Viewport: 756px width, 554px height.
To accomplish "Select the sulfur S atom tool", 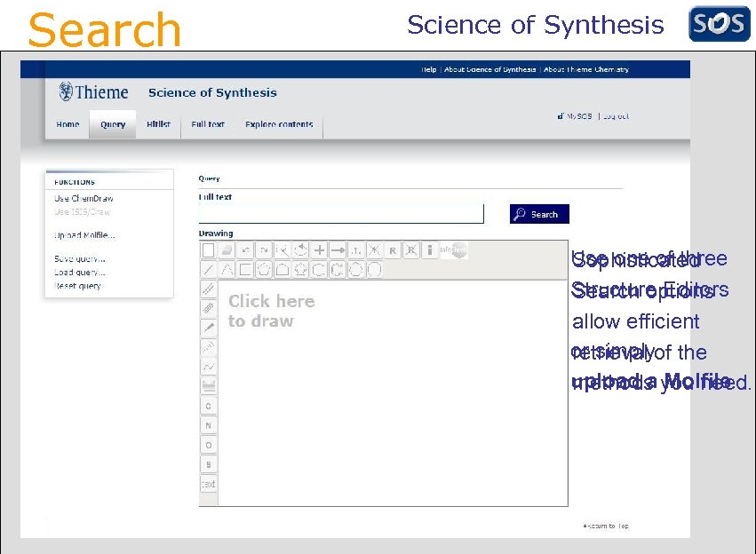I will [x=208, y=464].
